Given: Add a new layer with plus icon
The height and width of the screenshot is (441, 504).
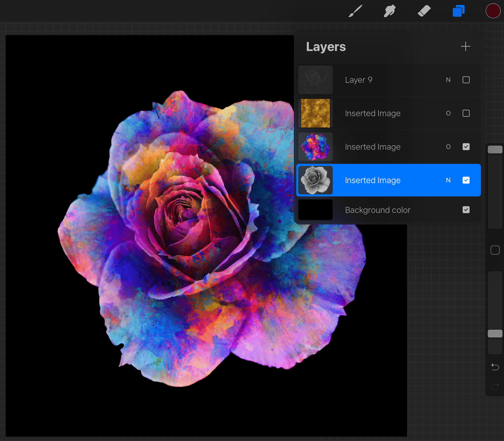Looking at the screenshot, I should (x=465, y=46).
